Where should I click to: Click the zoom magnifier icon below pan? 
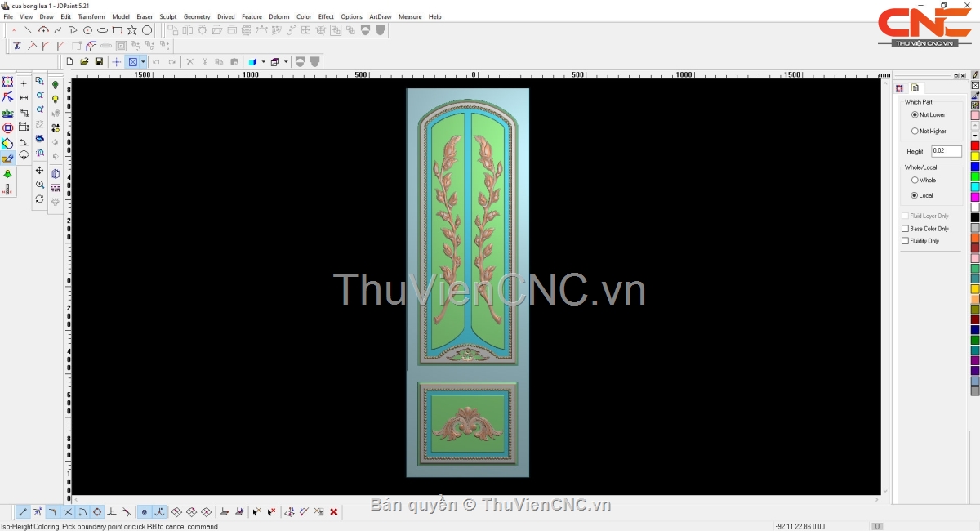(x=39, y=185)
